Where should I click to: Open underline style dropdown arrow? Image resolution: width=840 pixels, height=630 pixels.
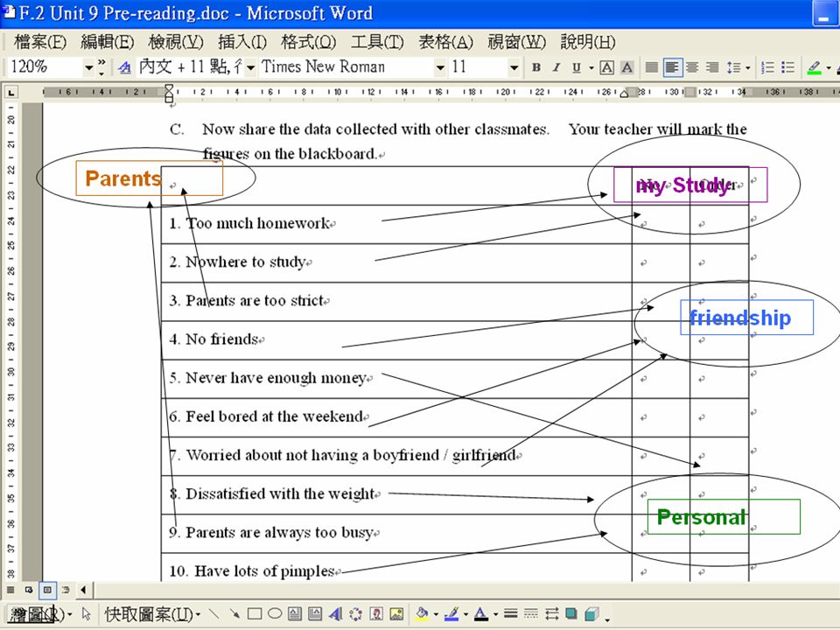[591, 68]
